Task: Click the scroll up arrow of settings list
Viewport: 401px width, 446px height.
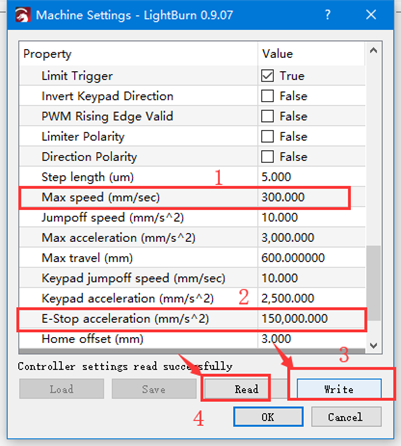Action: (373, 51)
